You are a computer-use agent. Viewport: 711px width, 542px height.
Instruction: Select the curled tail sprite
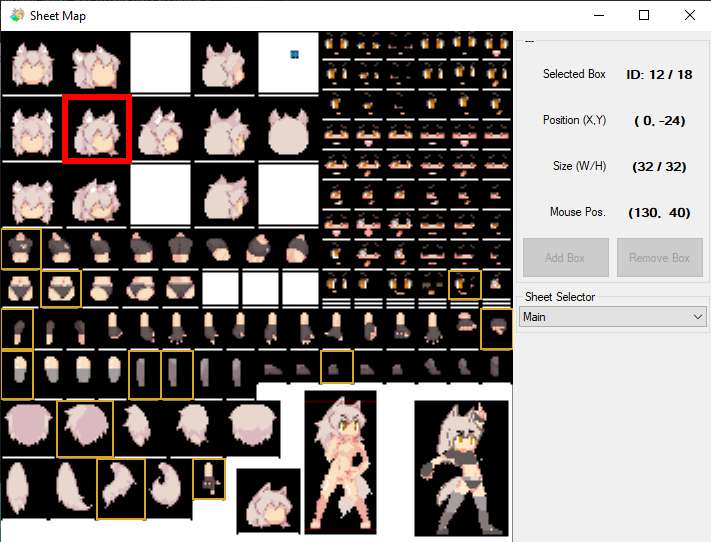[166, 488]
